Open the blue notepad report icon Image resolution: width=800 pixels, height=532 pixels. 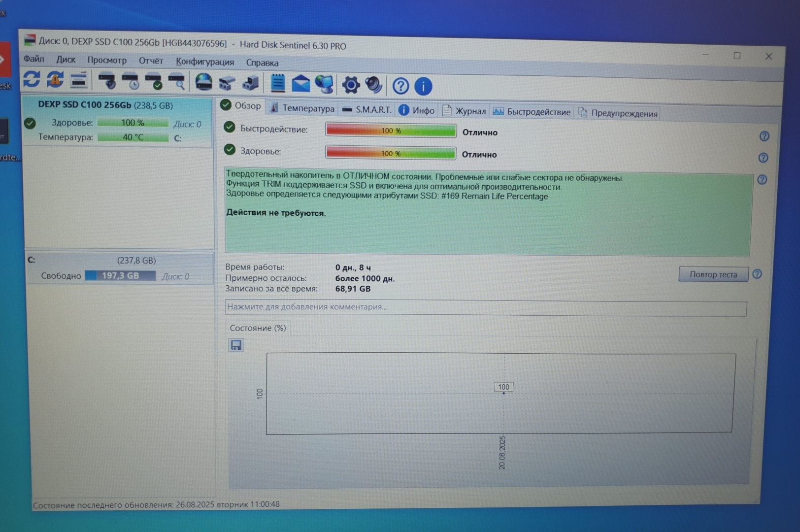278,84
